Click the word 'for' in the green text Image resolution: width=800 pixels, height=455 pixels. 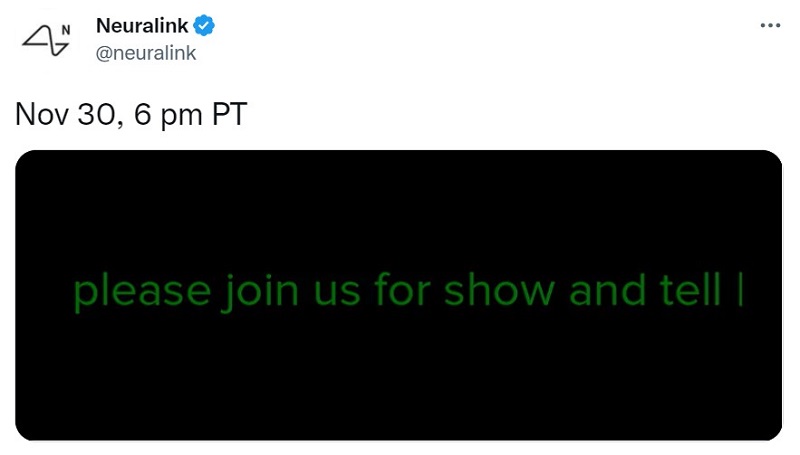pyautogui.click(x=401, y=291)
